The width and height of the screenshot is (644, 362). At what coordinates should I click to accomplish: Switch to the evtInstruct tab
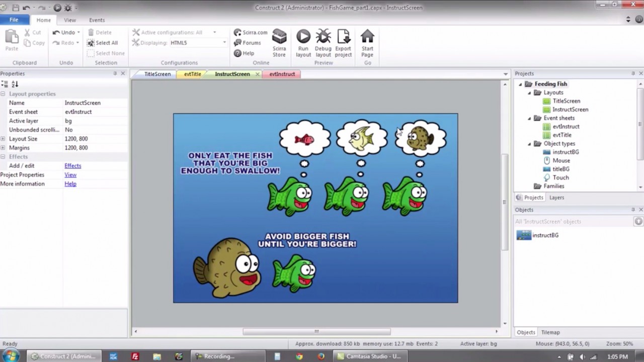point(282,74)
